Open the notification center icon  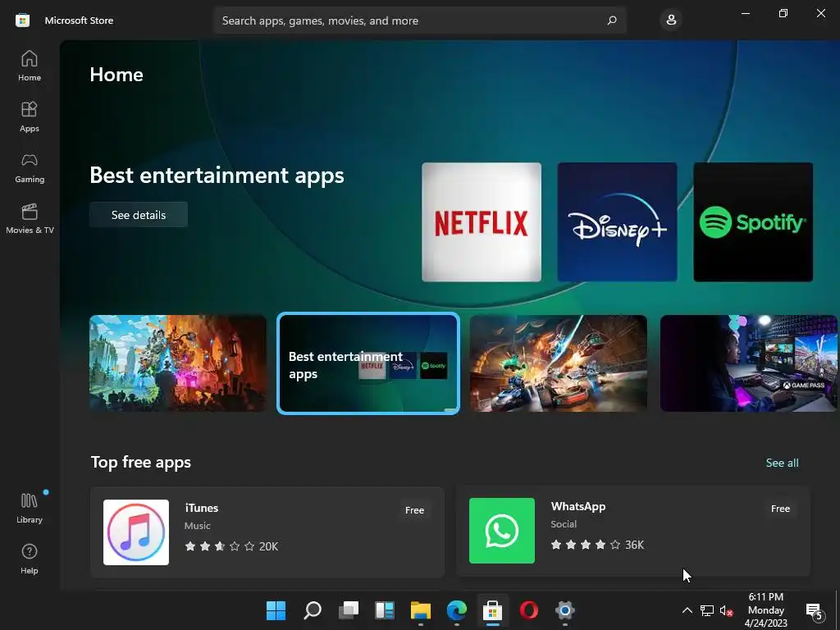(814, 610)
